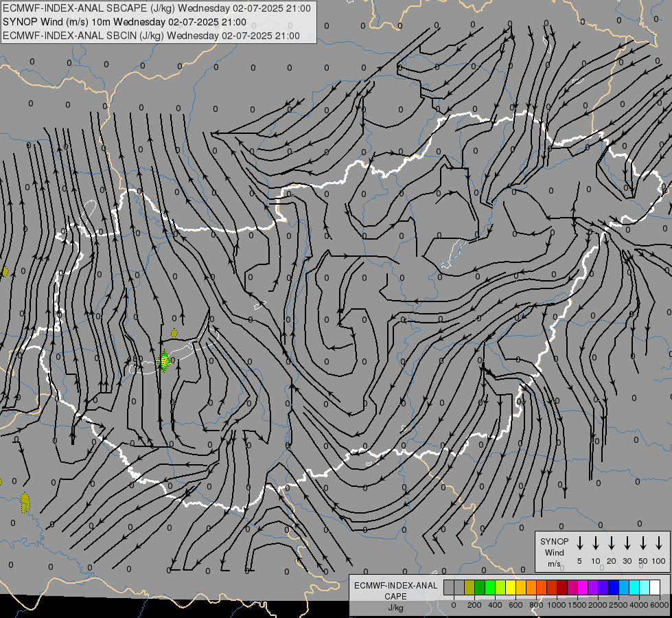Click the J/kg unit in legend

(x=395, y=608)
